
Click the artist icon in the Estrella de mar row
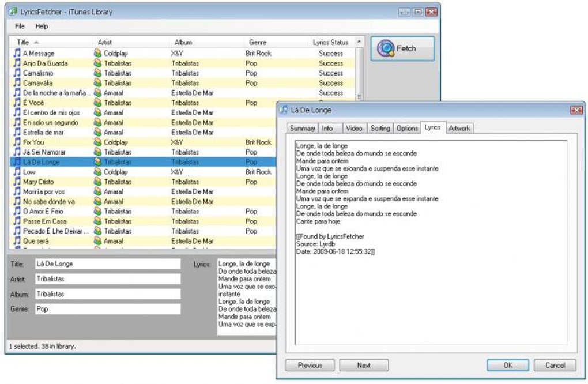click(x=97, y=132)
